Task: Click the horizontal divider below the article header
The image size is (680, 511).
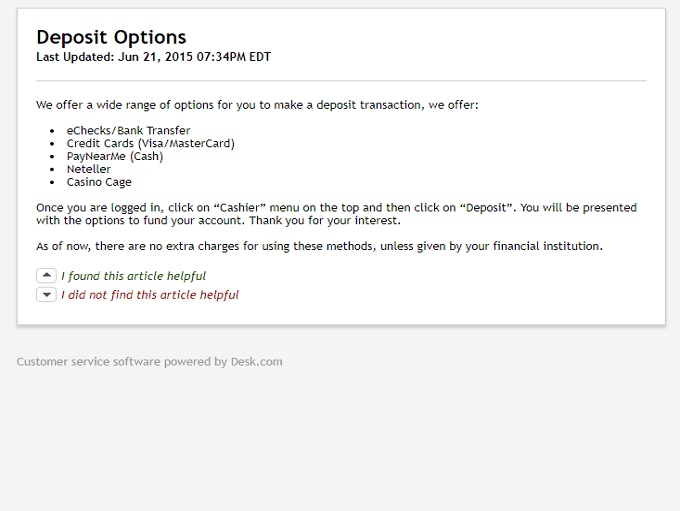Action: coord(341,81)
